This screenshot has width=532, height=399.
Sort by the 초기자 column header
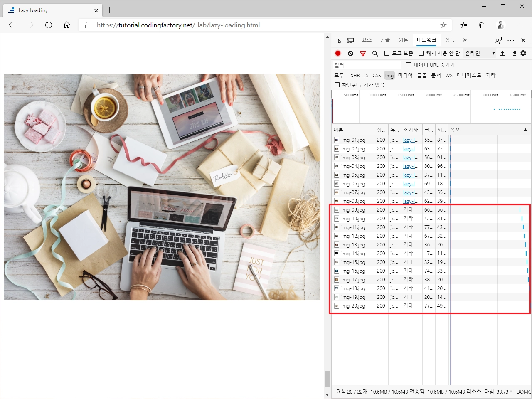(411, 130)
